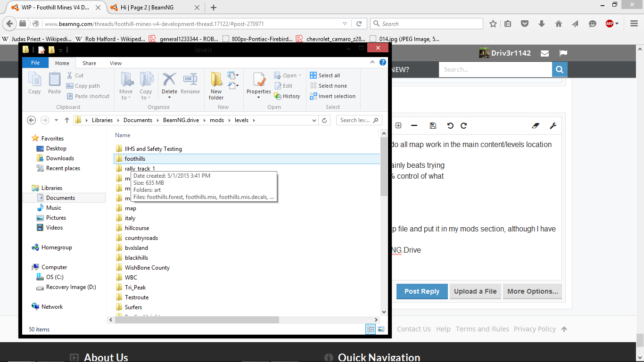
Task: Go back using Explorer back arrow
Action: [32, 120]
